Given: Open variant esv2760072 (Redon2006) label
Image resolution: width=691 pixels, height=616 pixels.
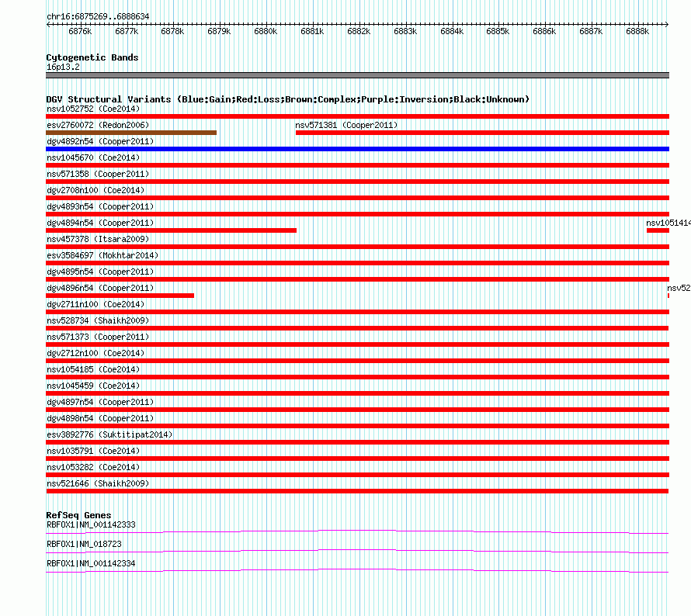Looking at the screenshot, I should [98, 125].
